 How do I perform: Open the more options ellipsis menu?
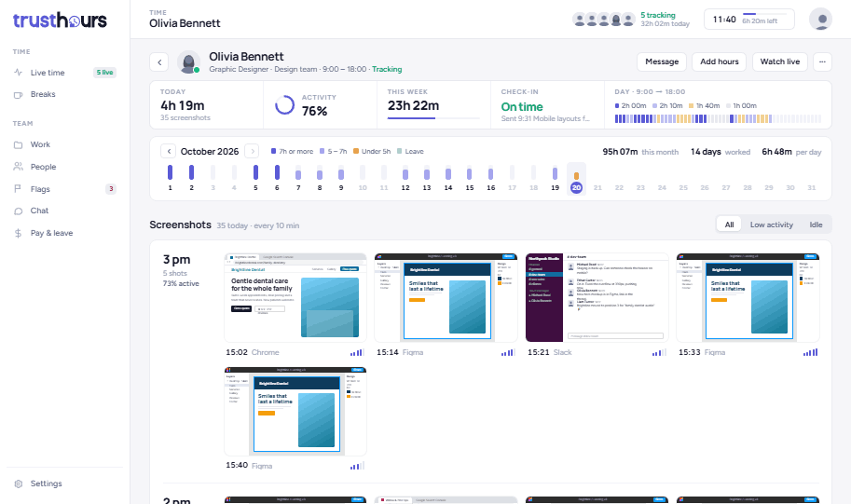click(x=822, y=61)
